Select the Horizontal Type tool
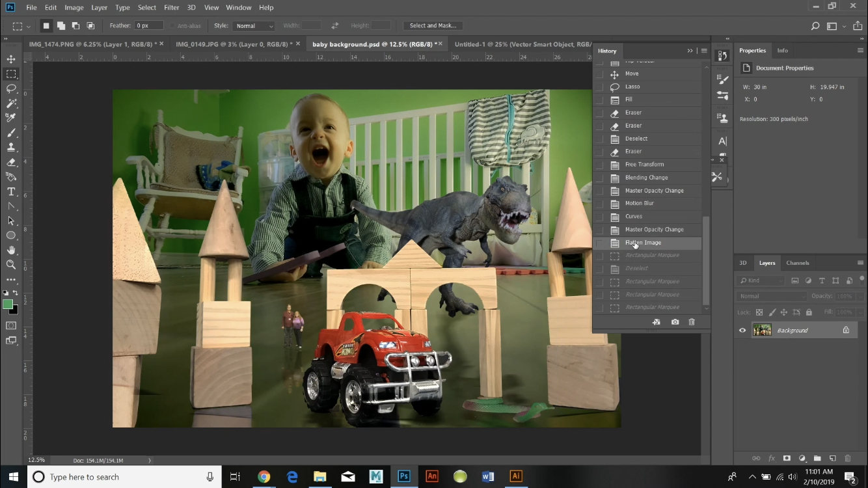868x488 pixels. pos(11,191)
